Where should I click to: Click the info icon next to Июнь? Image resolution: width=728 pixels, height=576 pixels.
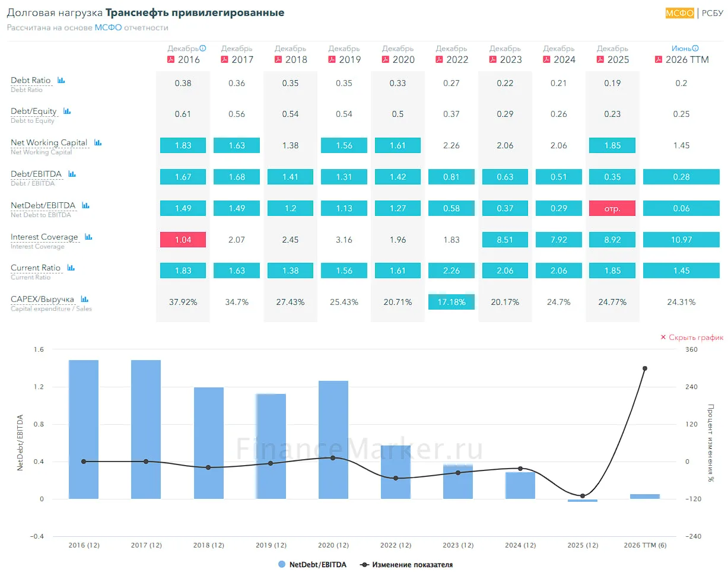[695, 49]
